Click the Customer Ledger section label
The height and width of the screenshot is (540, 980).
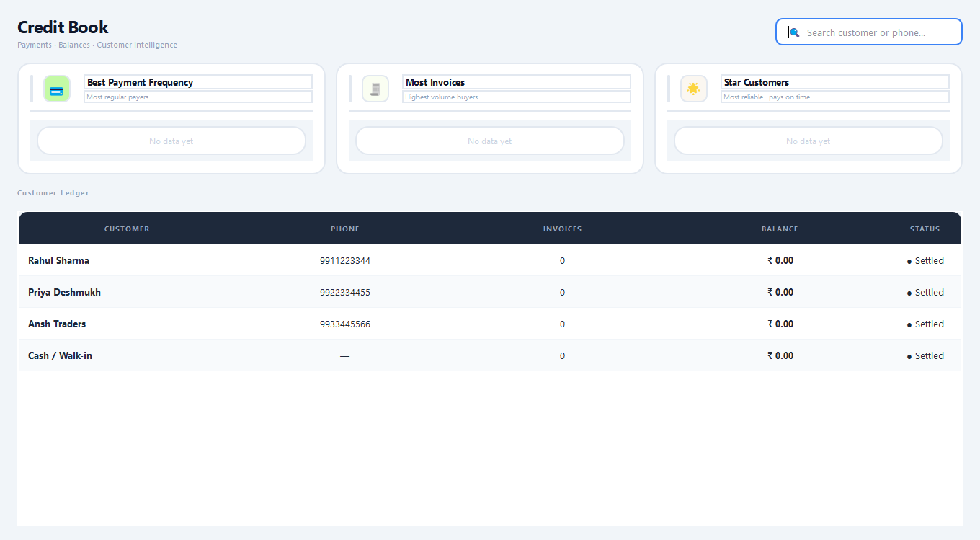point(53,193)
